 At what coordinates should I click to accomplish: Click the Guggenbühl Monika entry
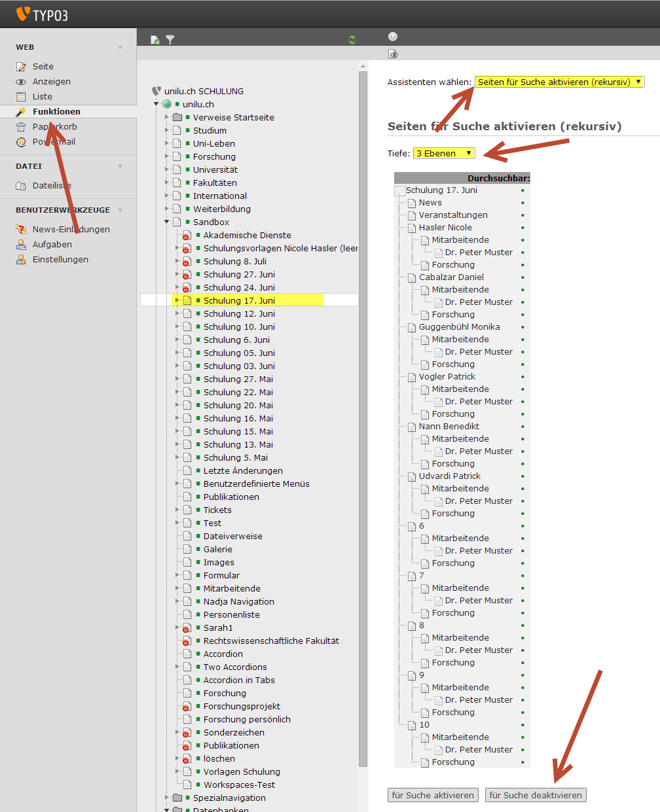click(x=460, y=327)
